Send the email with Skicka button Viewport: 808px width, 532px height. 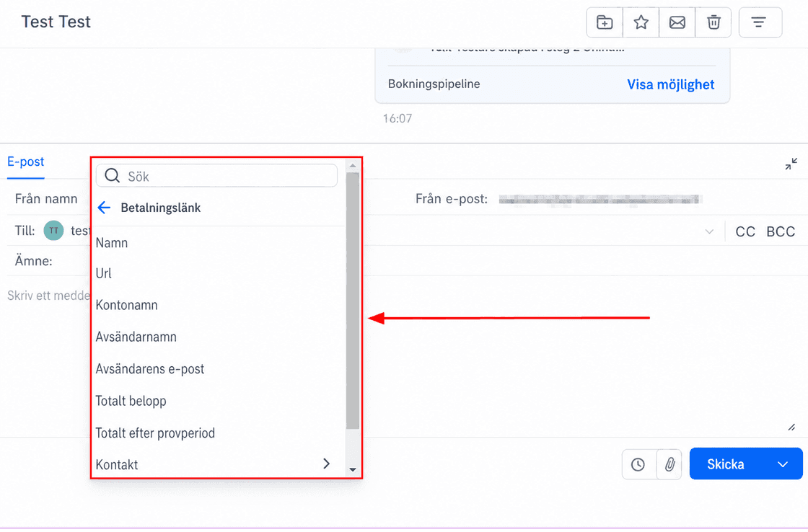click(x=726, y=464)
